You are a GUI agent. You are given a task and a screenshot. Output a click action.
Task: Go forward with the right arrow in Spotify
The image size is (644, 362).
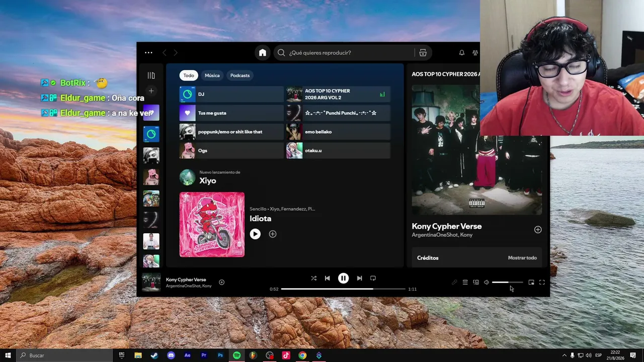point(176,53)
